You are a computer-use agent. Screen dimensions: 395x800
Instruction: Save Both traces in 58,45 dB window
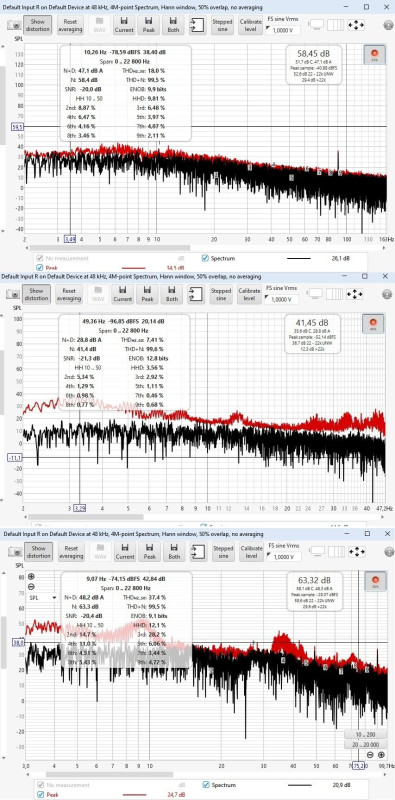tap(173, 25)
